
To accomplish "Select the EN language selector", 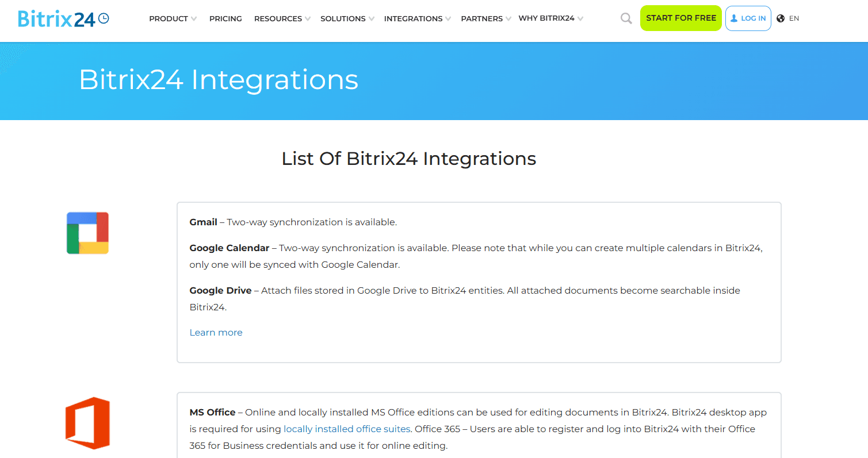I will [794, 18].
